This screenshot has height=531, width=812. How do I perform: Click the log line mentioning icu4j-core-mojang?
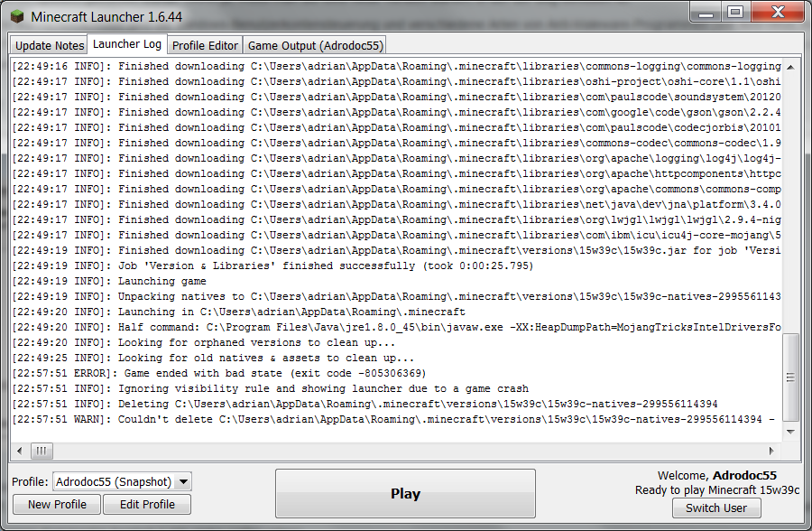397,235
